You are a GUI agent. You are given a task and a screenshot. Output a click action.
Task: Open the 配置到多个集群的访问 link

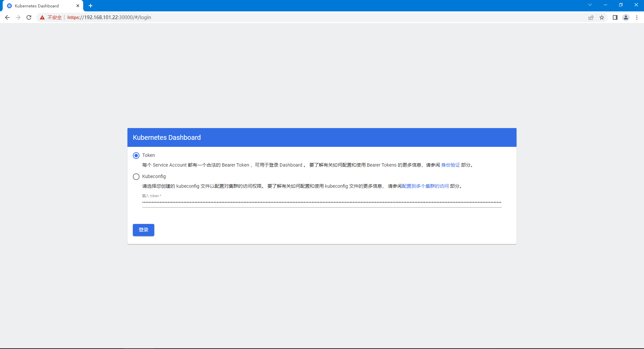[x=425, y=186]
